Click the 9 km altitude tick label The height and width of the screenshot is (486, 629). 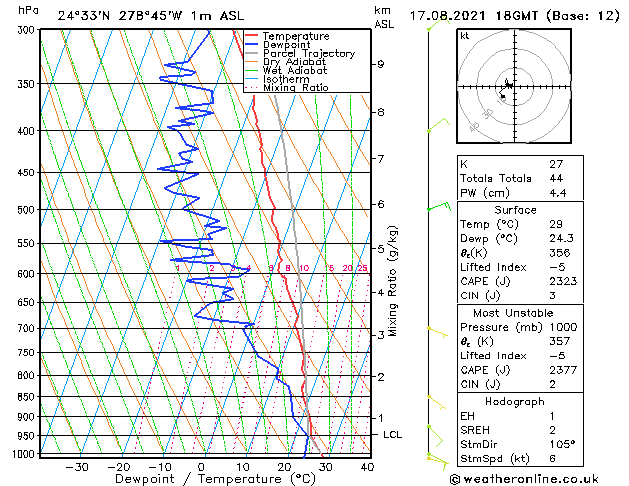[x=381, y=64]
